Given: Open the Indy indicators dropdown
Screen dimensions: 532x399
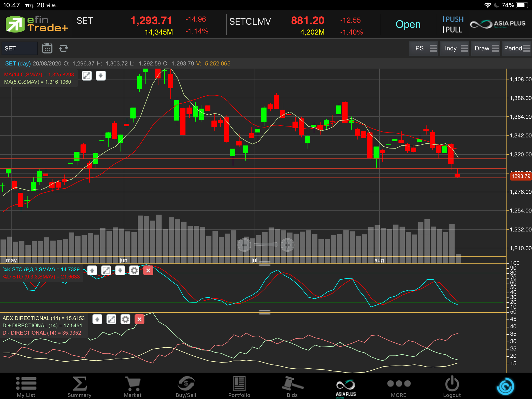Looking at the screenshot, I should click(454, 48).
